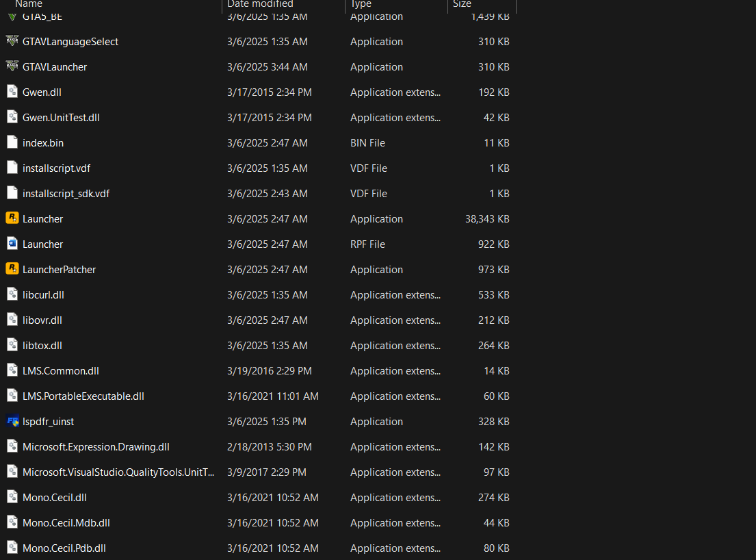Screen dimensions: 756x560
Task: Click the 3/6/2025 3:44 AM date
Action: coord(268,67)
